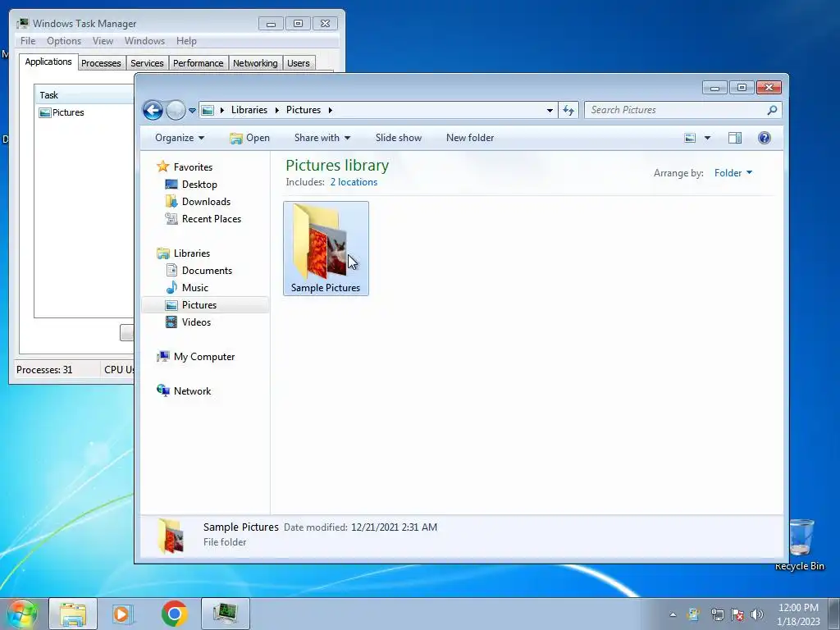
Task: Open the Organize menu
Action: tap(180, 138)
